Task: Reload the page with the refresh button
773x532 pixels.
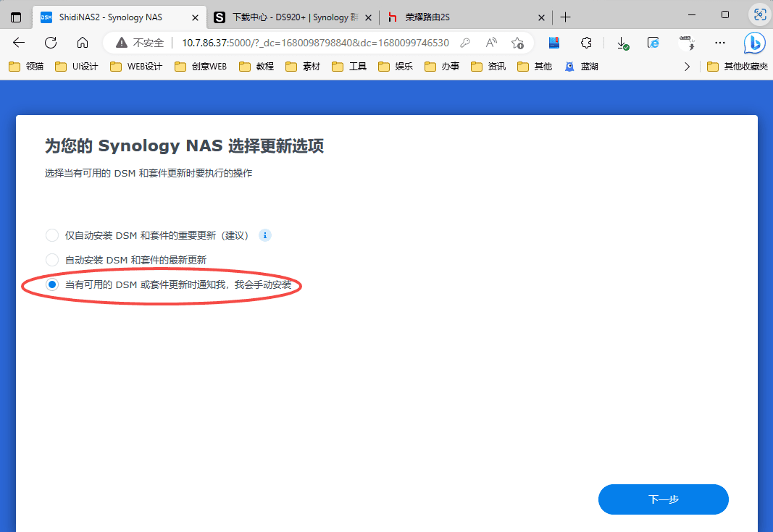Action: click(51, 43)
